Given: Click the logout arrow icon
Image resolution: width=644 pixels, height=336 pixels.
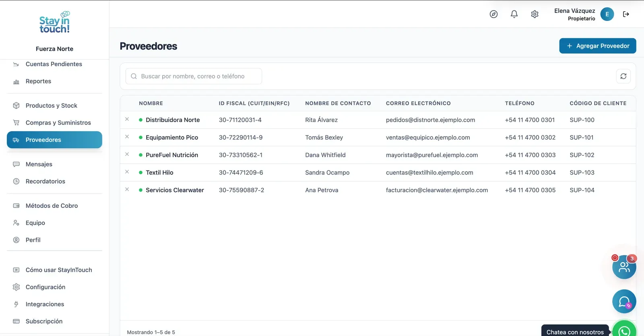Looking at the screenshot, I should click(x=626, y=14).
